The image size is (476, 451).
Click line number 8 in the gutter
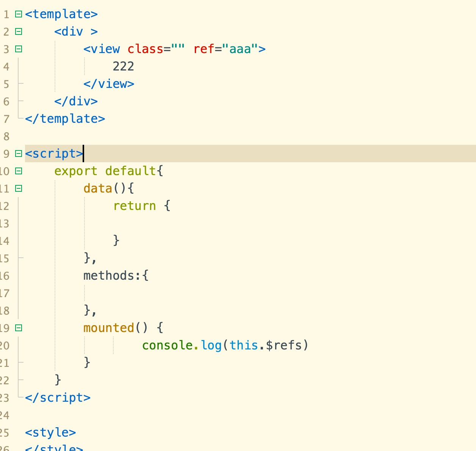click(x=6, y=136)
